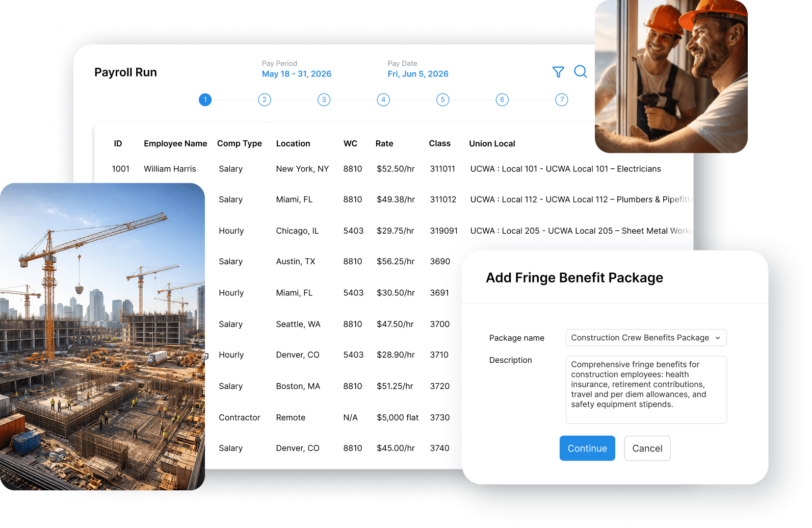Click Chicago, IL location cell
This screenshot has width=812, height=528.
pos(297,231)
